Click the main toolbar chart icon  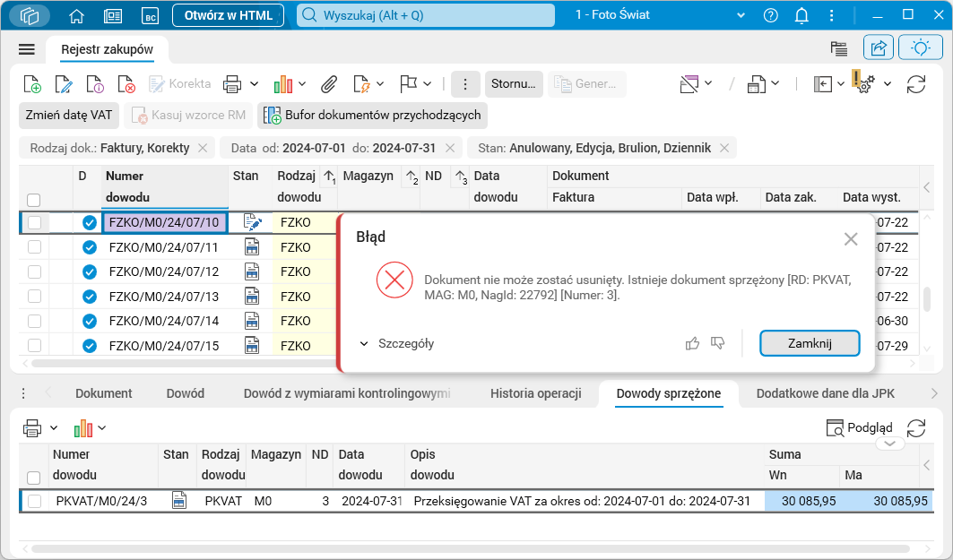[x=283, y=84]
